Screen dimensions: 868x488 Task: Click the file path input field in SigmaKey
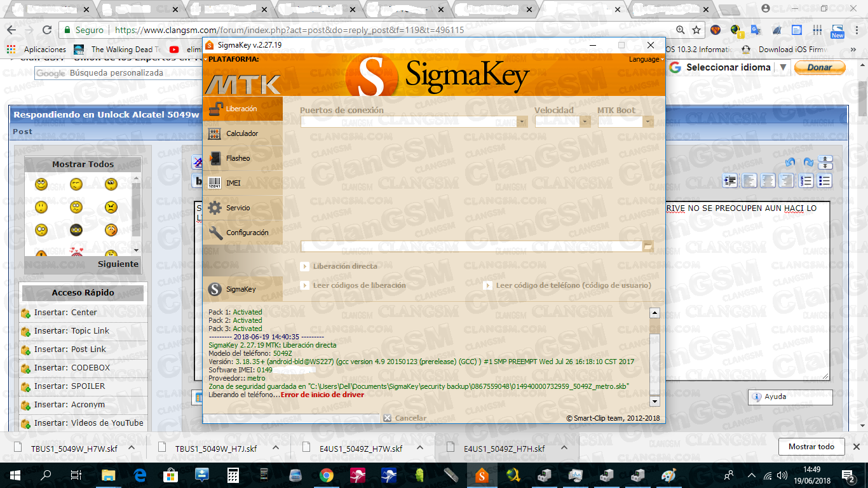point(471,246)
